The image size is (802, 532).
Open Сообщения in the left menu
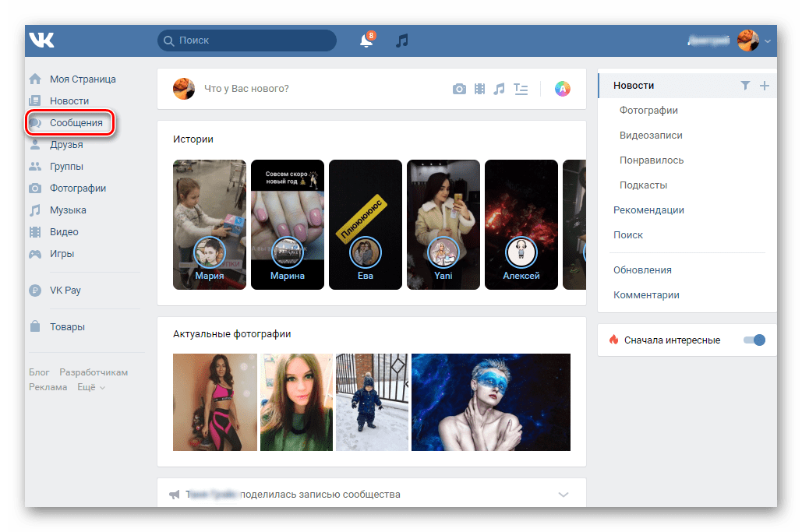tap(76, 122)
